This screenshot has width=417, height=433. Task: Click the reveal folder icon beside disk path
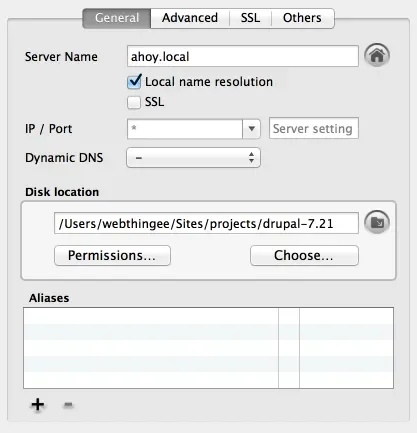[x=377, y=222]
